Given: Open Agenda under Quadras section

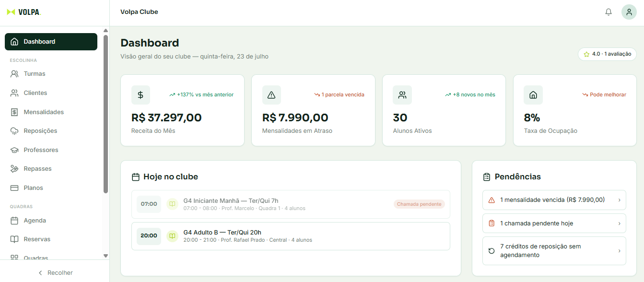Looking at the screenshot, I should (51, 221).
